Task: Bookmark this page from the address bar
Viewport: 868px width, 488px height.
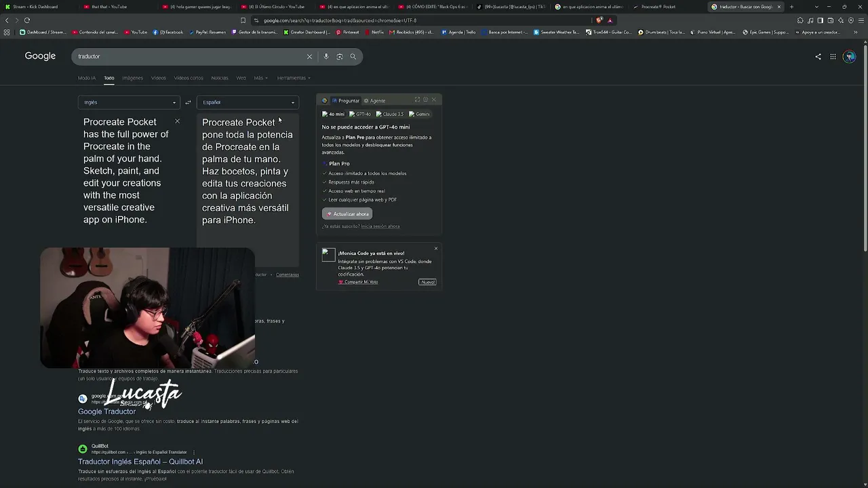Action: [243, 20]
